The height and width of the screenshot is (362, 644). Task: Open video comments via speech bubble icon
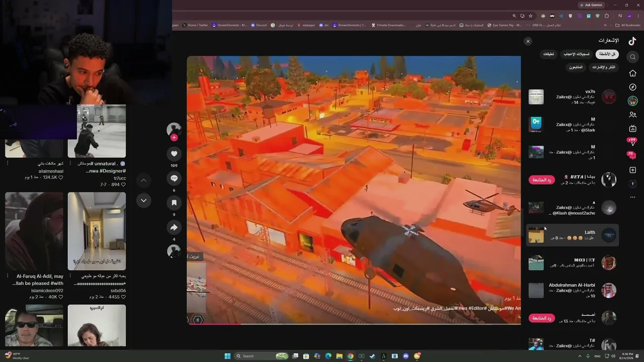coord(174,178)
